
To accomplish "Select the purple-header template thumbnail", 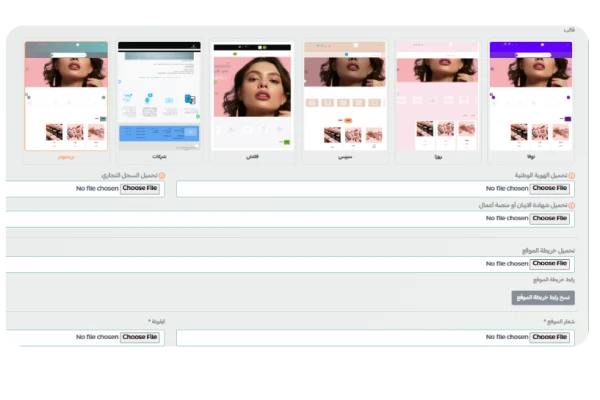I will pyautogui.click(x=529, y=95).
